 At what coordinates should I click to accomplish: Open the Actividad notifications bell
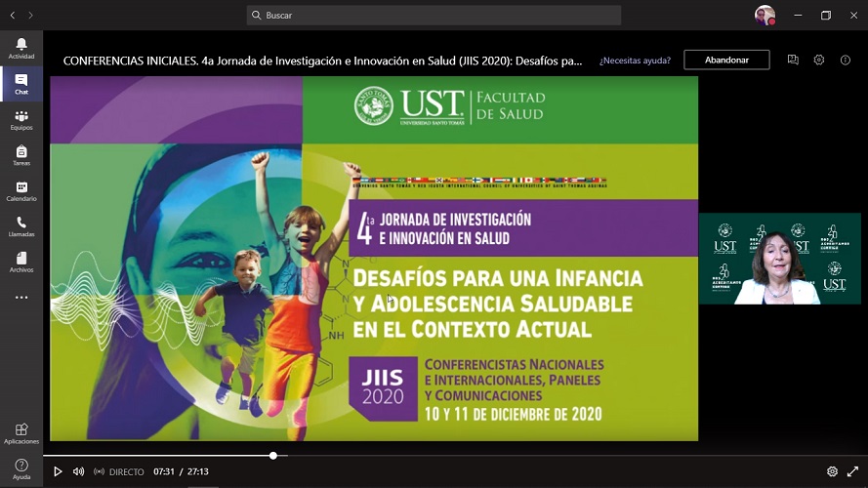pyautogui.click(x=21, y=48)
